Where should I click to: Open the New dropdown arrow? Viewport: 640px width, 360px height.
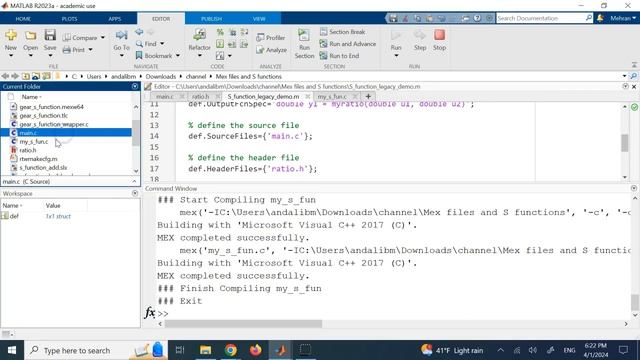tap(11, 56)
